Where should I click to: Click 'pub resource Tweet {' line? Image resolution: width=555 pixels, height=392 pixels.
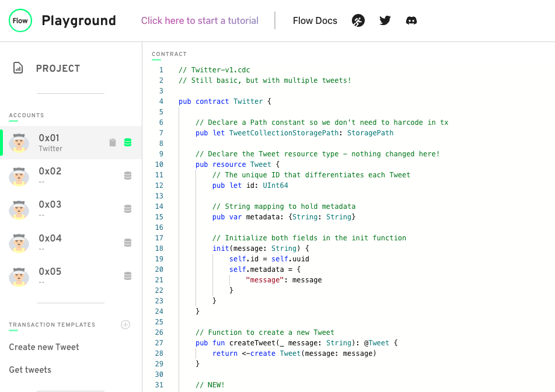point(238,164)
